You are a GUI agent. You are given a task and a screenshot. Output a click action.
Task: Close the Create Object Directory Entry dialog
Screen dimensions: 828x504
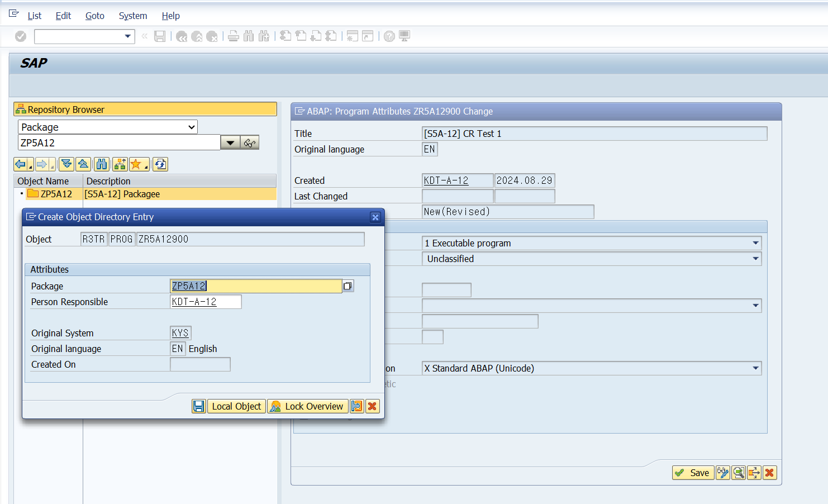click(375, 217)
